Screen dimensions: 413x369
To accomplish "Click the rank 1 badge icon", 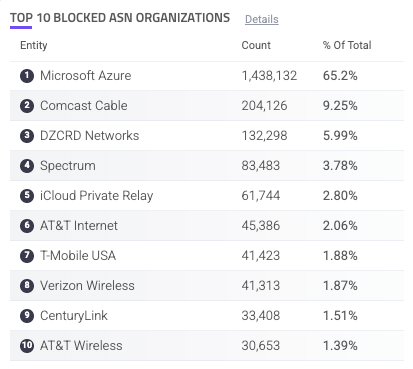I will point(27,76).
